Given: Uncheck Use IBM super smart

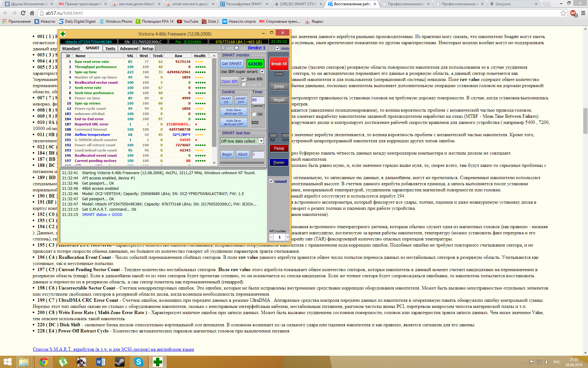Looking at the screenshot, I should pyautogui.click(x=262, y=71).
